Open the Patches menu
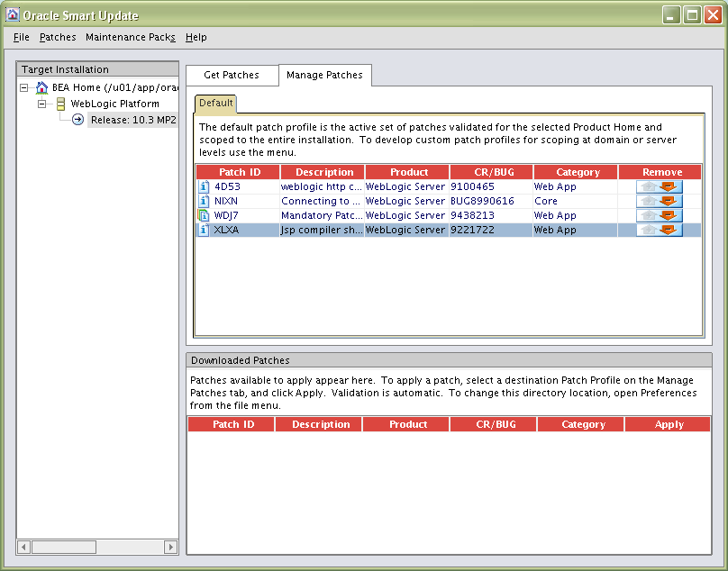Screen dimensions: 728x571 (x=58, y=37)
